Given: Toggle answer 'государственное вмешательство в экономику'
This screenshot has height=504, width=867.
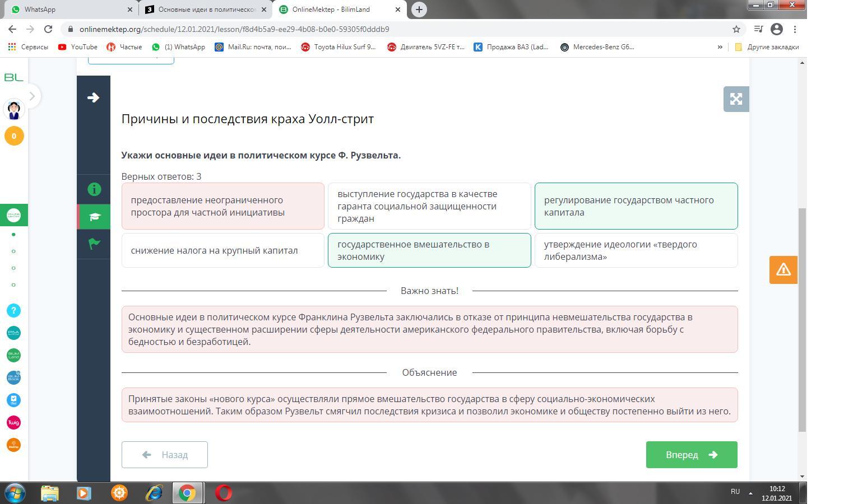Looking at the screenshot, I should pos(429,250).
